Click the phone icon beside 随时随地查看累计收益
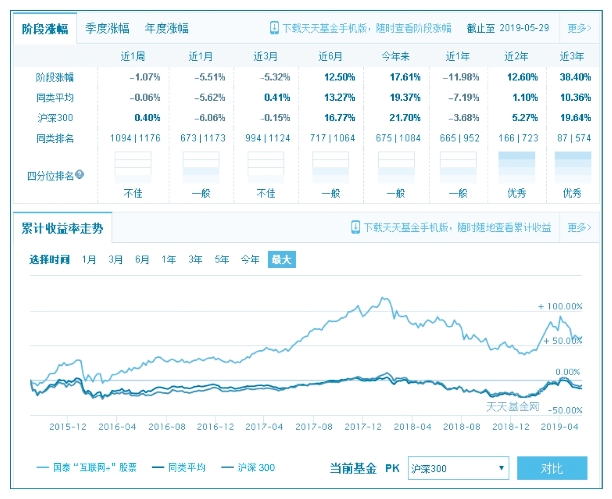The height and width of the screenshot is (499, 612). 355,228
